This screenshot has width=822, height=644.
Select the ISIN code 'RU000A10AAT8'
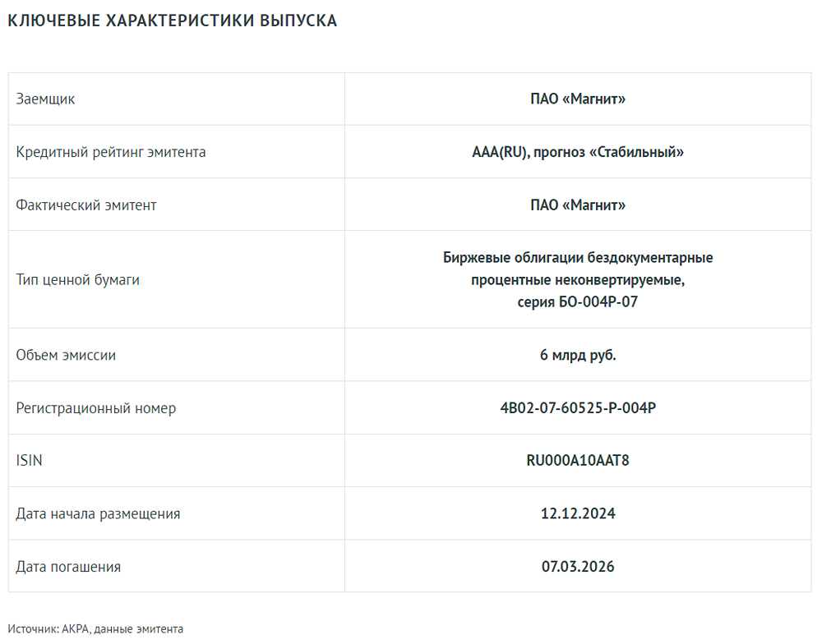[x=578, y=460]
